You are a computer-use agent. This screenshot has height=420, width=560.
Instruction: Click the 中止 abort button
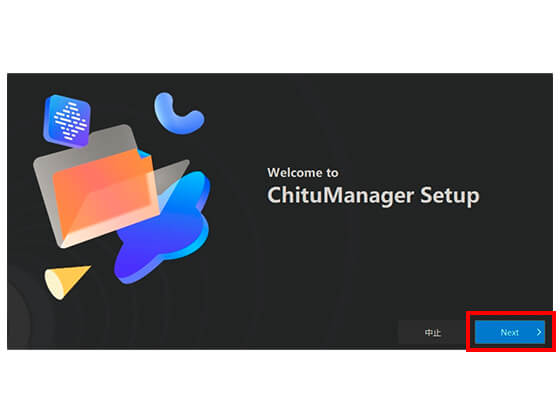click(432, 332)
